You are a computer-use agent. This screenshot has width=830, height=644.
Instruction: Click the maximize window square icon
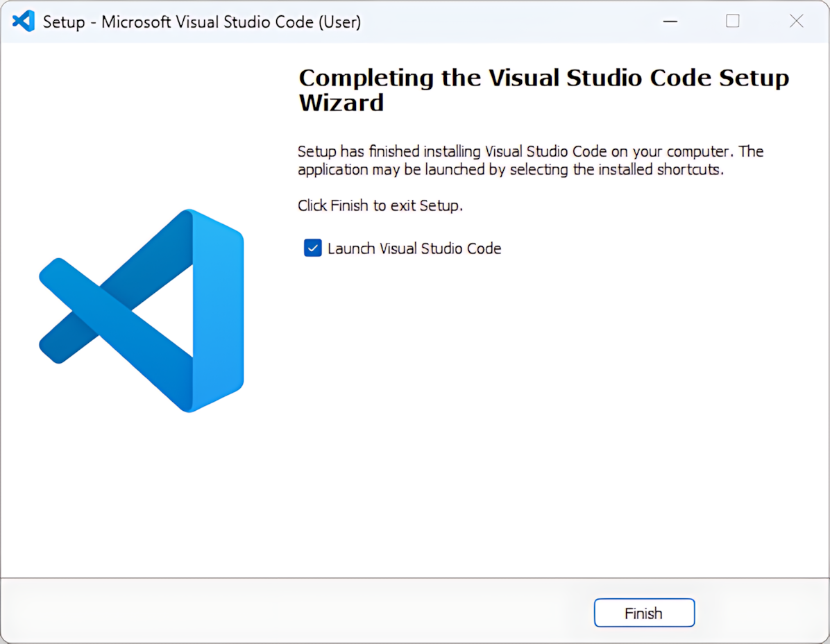click(x=732, y=22)
